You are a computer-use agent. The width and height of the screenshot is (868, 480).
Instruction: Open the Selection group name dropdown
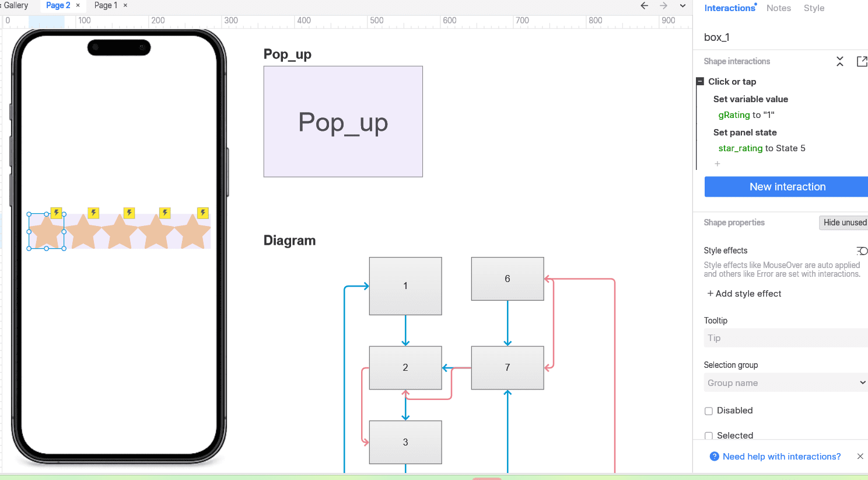click(785, 383)
